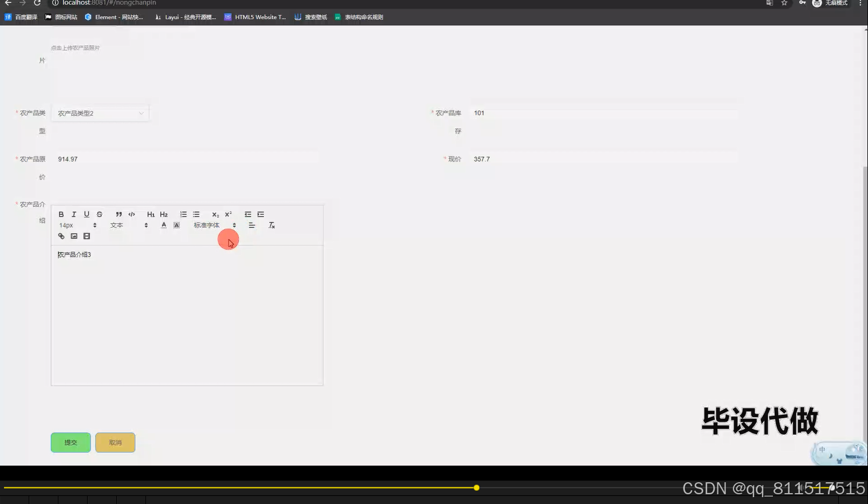Insert a hyperlink in the editor
Viewport: 868px width, 504px height.
click(61, 236)
